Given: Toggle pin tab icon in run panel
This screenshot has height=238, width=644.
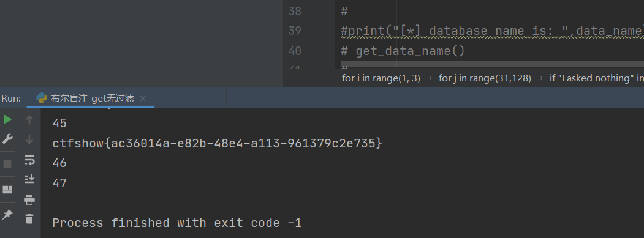Looking at the screenshot, I should [7, 214].
